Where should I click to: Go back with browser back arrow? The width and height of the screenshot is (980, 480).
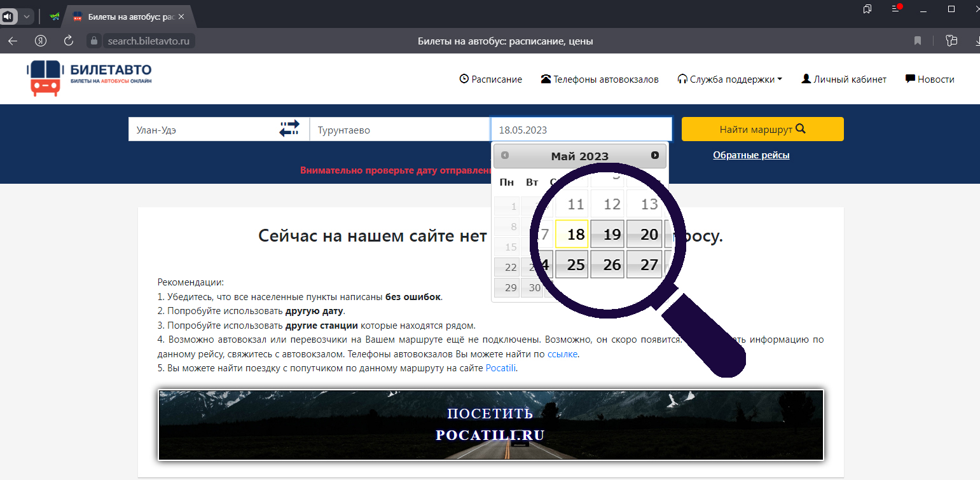tap(13, 41)
